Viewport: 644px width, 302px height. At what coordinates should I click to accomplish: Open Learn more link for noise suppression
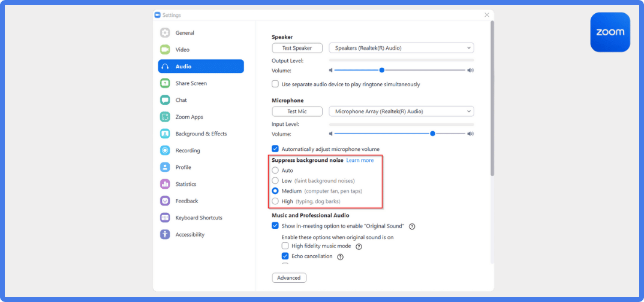point(360,161)
